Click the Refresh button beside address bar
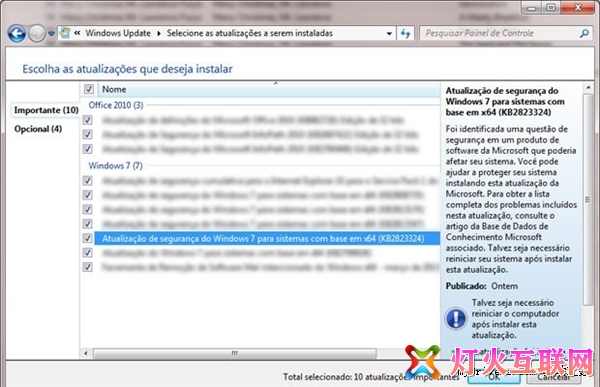 click(x=405, y=33)
